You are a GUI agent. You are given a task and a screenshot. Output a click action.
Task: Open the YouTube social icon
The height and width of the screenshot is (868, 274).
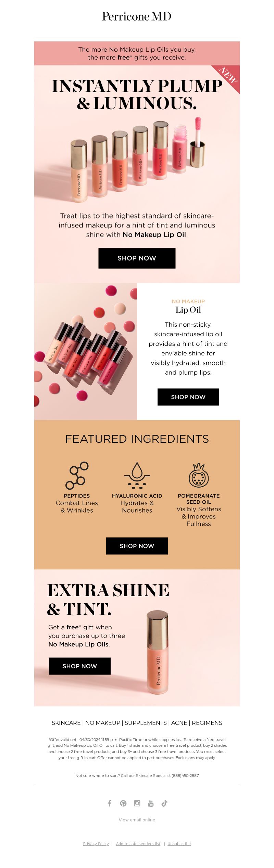[x=151, y=803]
